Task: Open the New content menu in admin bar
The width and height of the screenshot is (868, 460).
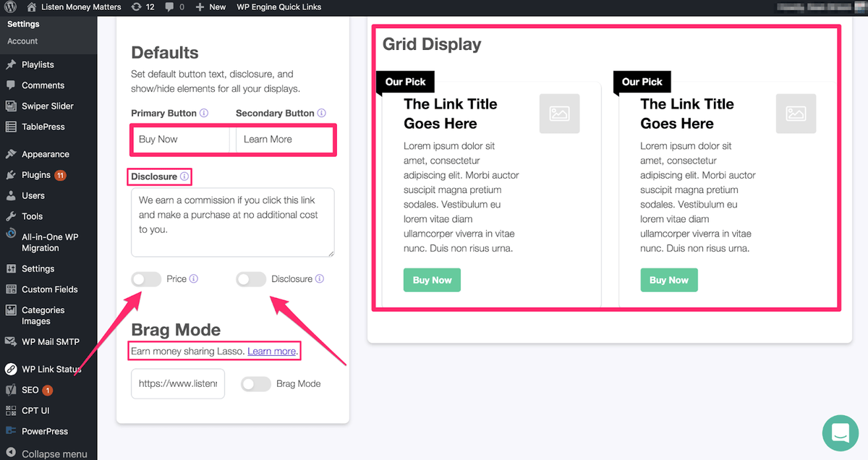Action: (x=211, y=7)
